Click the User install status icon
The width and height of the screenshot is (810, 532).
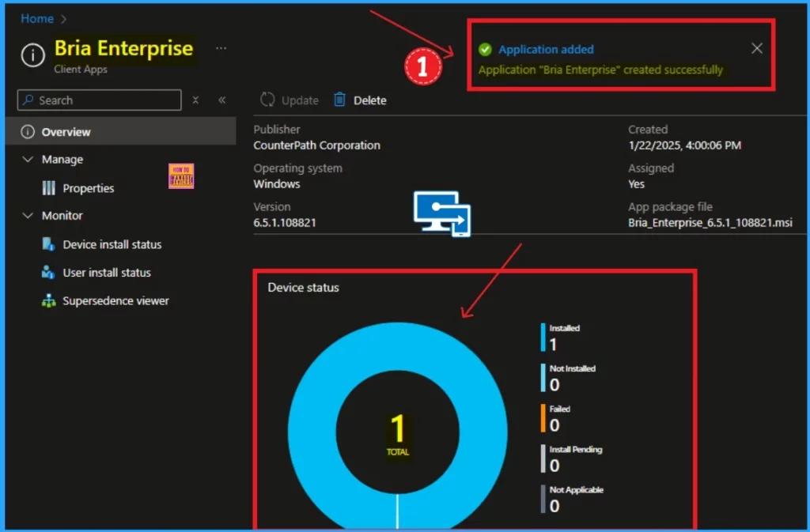click(48, 272)
